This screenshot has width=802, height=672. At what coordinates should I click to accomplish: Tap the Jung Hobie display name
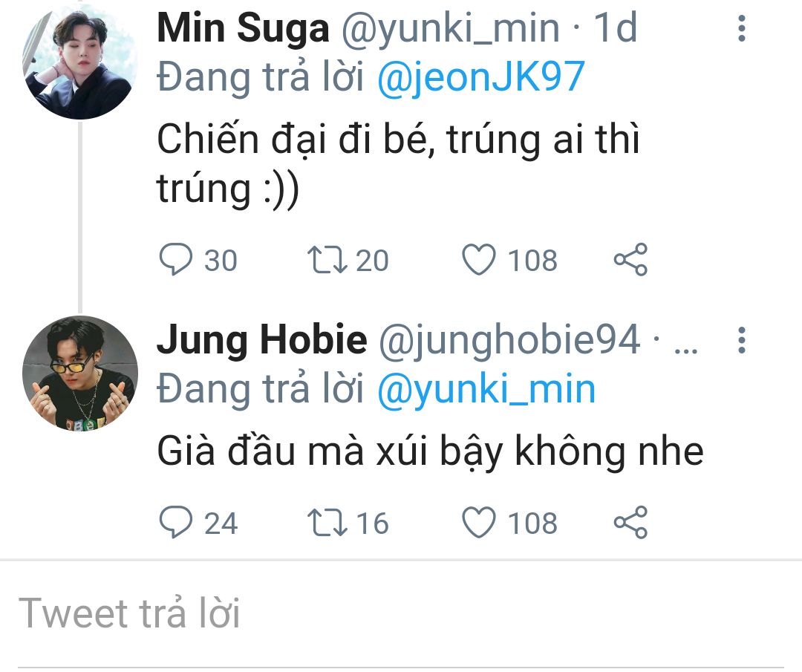point(262,339)
